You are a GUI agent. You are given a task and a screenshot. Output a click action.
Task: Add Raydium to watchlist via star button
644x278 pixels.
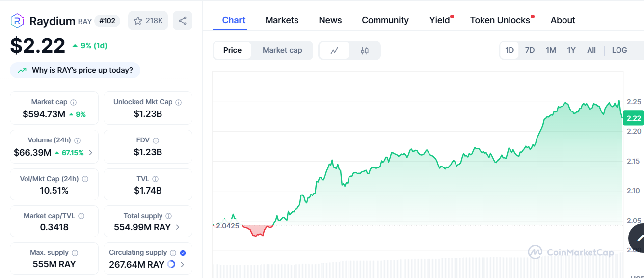point(148,21)
